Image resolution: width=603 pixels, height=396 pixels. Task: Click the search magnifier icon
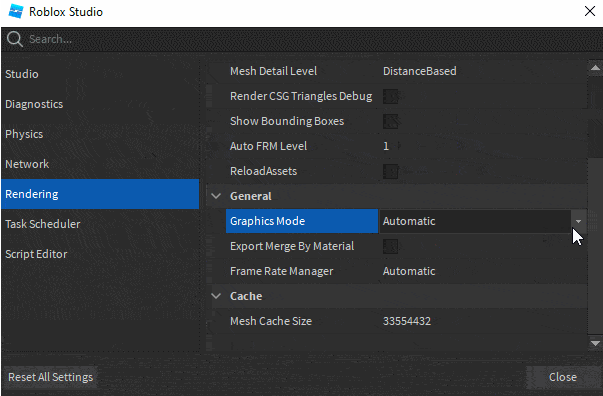click(15, 39)
